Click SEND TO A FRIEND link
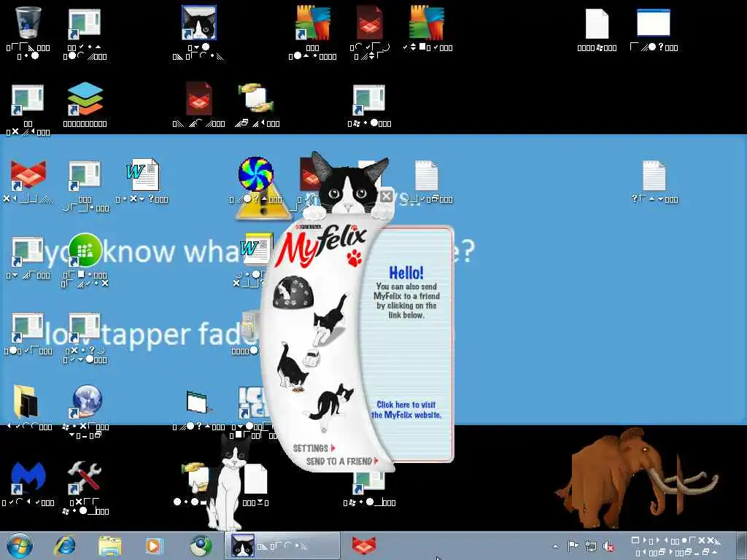747x560 pixels. click(342, 461)
